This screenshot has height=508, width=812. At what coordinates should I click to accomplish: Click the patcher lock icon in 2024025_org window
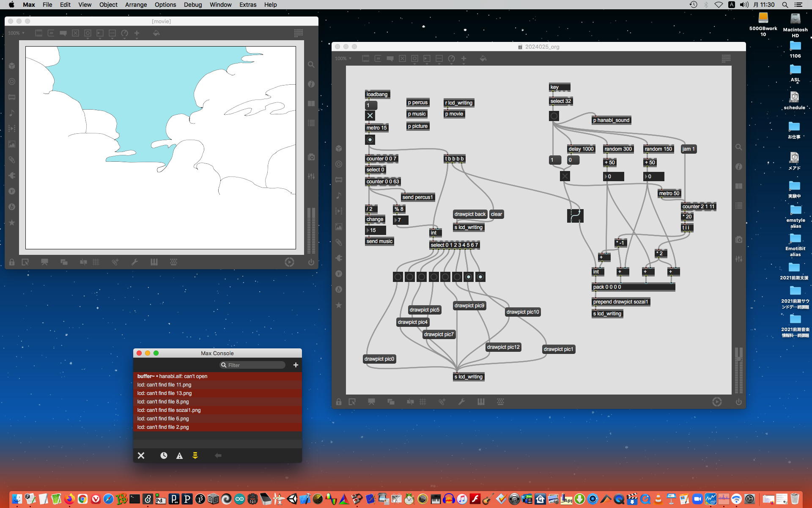[339, 402]
